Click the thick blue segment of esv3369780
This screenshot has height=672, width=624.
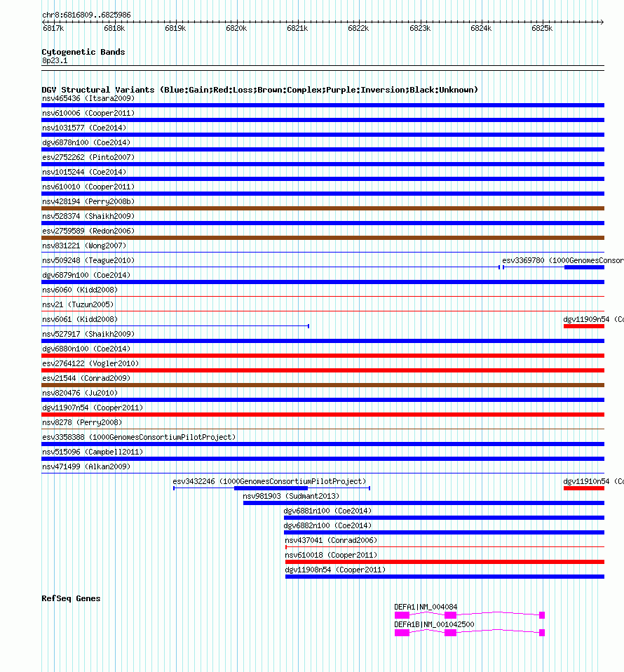point(584,267)
